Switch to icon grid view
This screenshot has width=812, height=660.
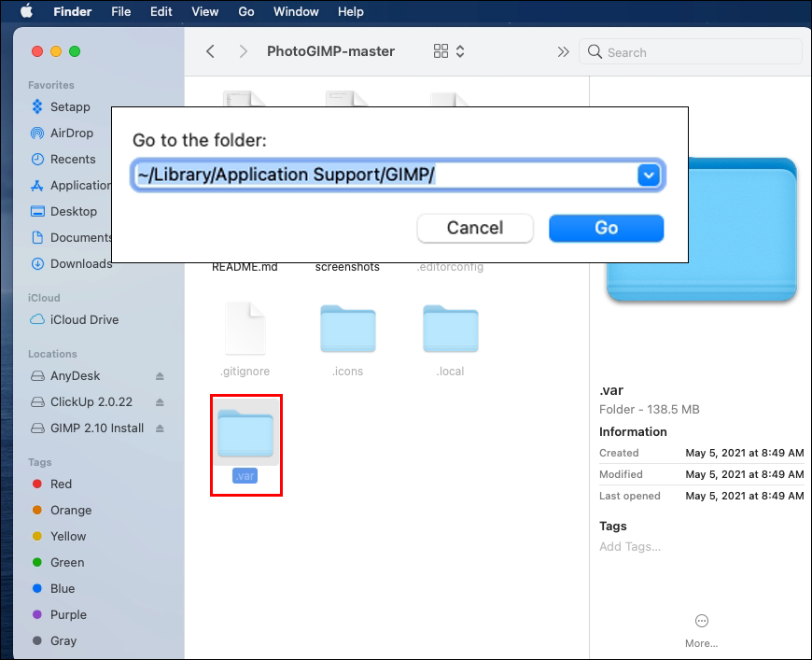tap(441, 50)
